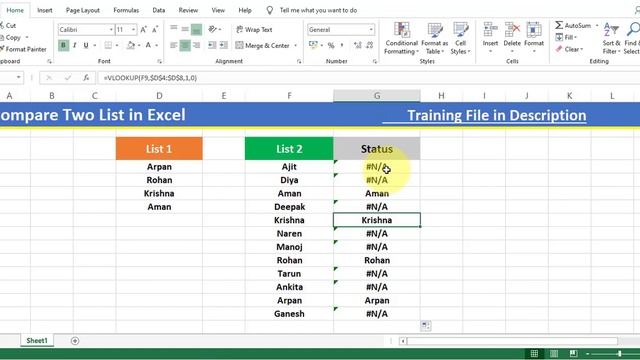Open the Formulas ribbon tab
Screen dimensions: 640x360
126,10
